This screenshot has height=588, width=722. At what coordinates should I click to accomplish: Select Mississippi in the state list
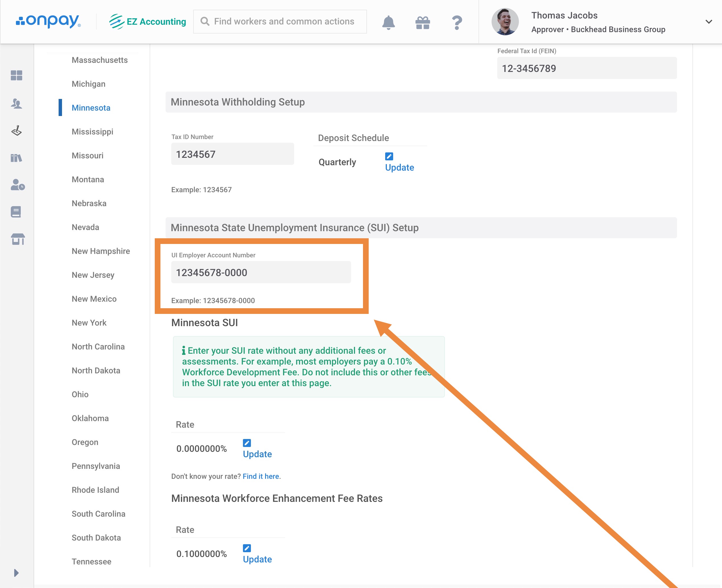(x=92, y=131)
